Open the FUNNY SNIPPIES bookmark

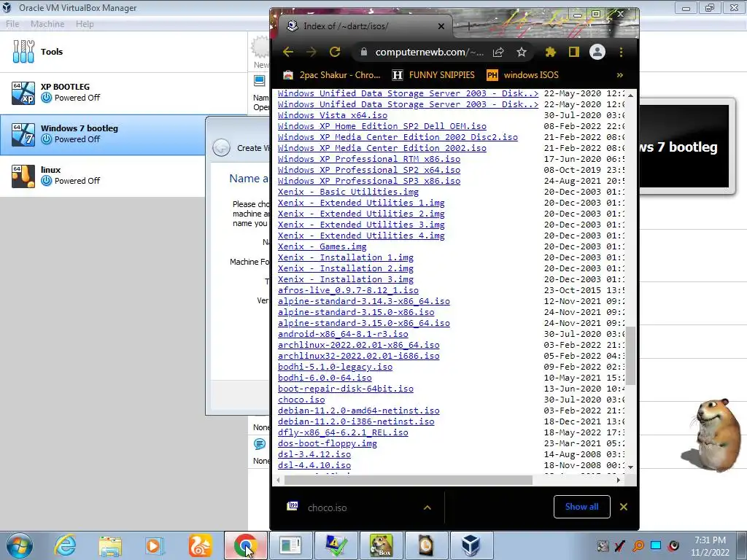(433, 75)
